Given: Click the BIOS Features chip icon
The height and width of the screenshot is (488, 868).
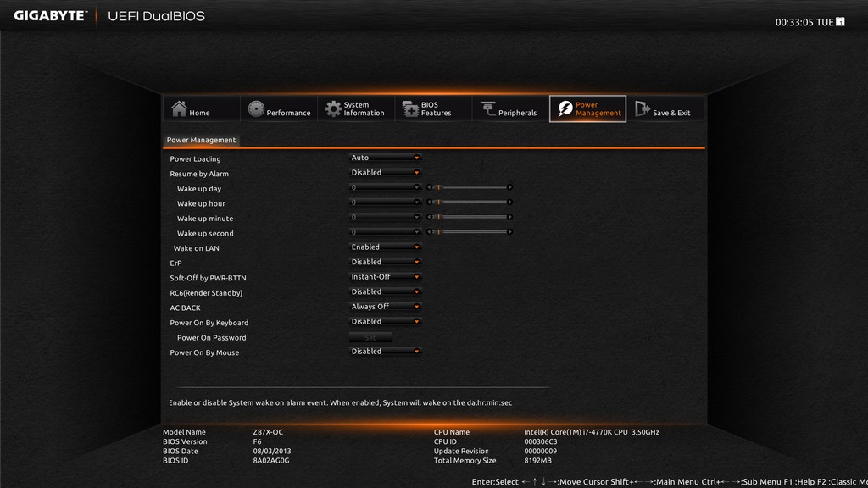Looking at the screenshot, I should [x=410, y=109].
